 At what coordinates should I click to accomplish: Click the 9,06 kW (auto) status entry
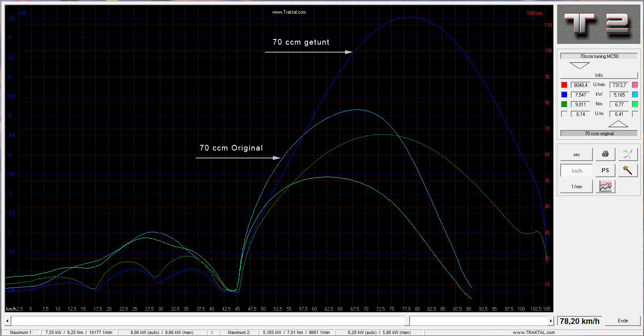(x=162, y=332)
